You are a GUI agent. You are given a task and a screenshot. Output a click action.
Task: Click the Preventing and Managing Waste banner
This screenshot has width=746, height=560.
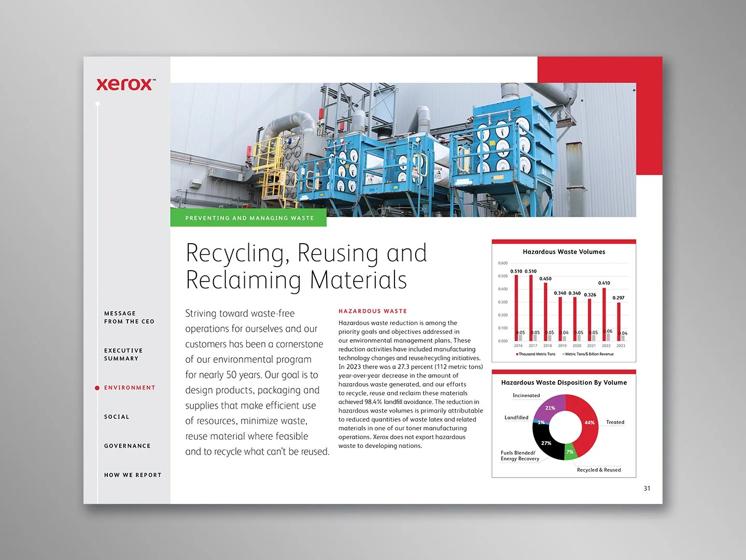pyautogui.click(x=248, y=218)
